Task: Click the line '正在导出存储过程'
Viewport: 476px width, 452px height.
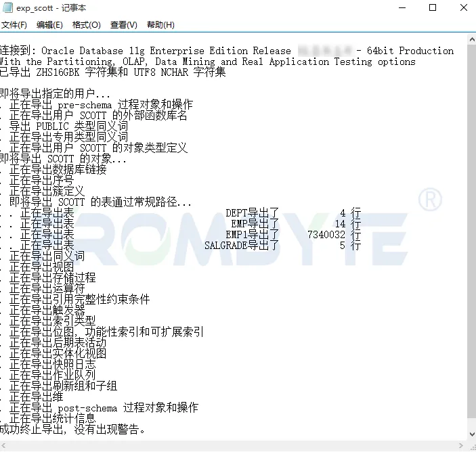Action: click(52, 278)
